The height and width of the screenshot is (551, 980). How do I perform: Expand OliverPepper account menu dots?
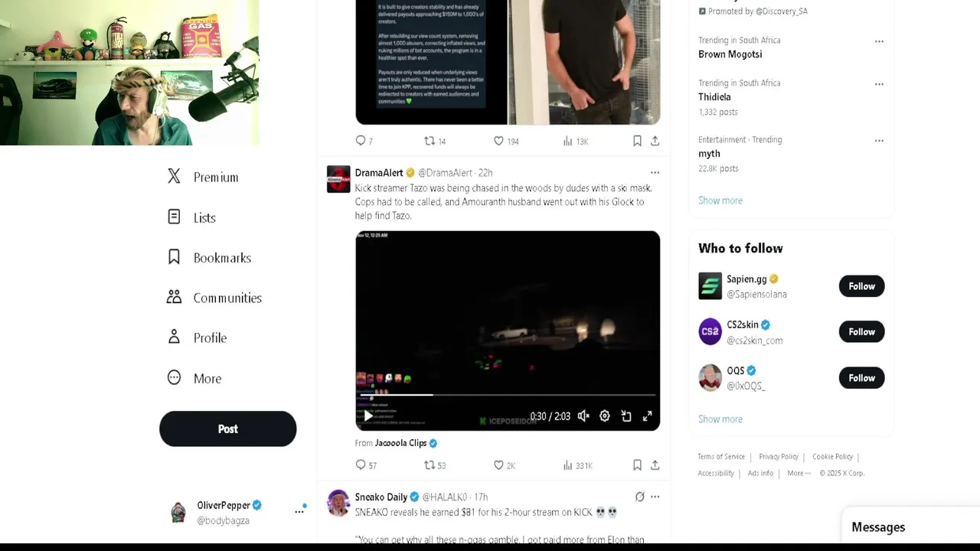[299, 511]
